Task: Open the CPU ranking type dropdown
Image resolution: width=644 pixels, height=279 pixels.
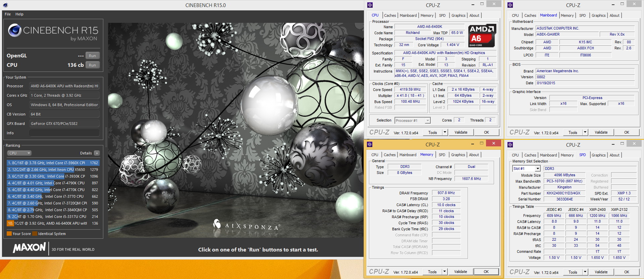Action: [x=19, y=153]
